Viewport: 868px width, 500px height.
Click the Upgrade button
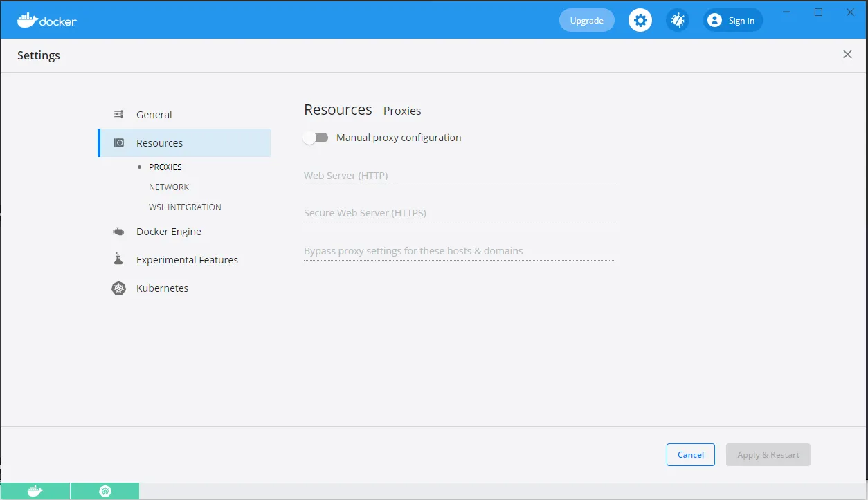(x=587, y=20)
